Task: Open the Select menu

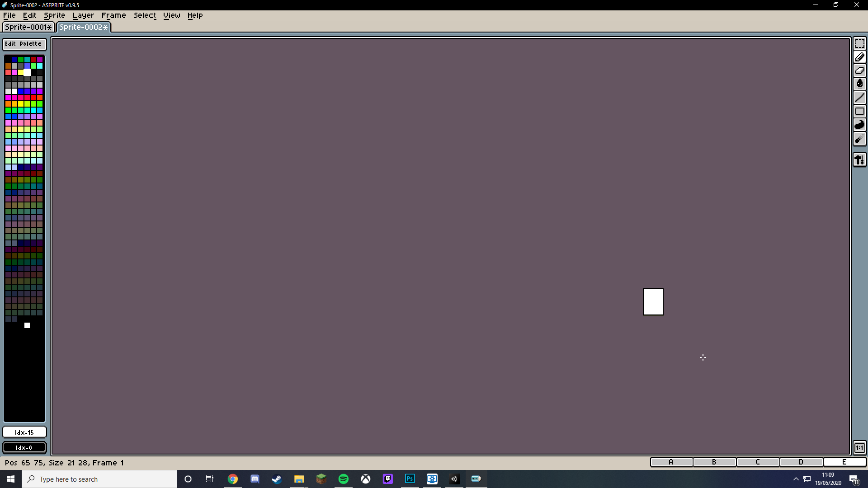Action: (x=144, y=15)
